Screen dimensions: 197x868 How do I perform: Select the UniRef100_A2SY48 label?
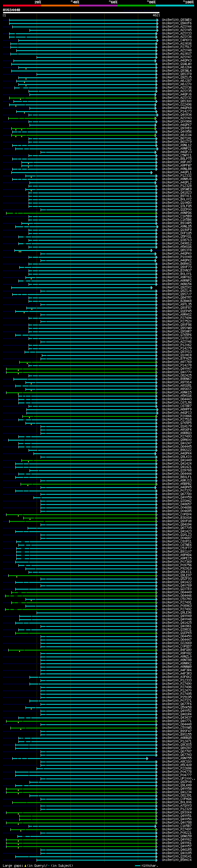177,50
